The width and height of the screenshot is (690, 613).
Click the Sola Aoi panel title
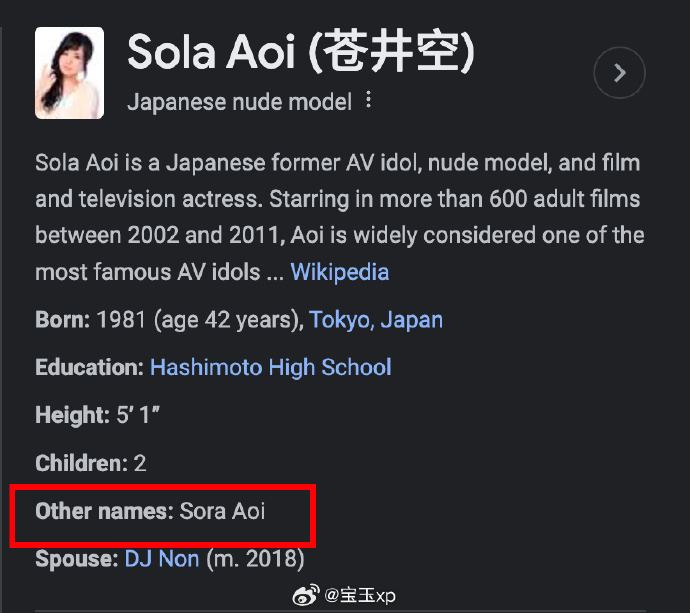[x=300, y=52]
